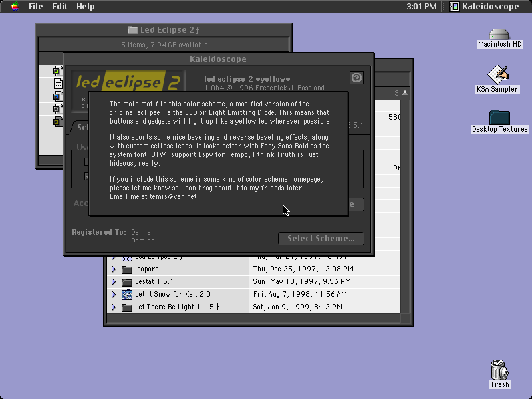This screenshot has height=399, width=532.
Task: Click the scheme name 'led eclipse 2 •yellow•'
Action: click(x=247, y=79)
